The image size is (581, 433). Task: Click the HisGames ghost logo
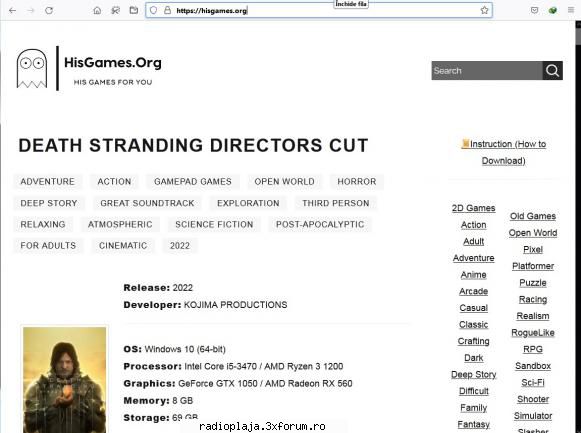pos(32,69)
